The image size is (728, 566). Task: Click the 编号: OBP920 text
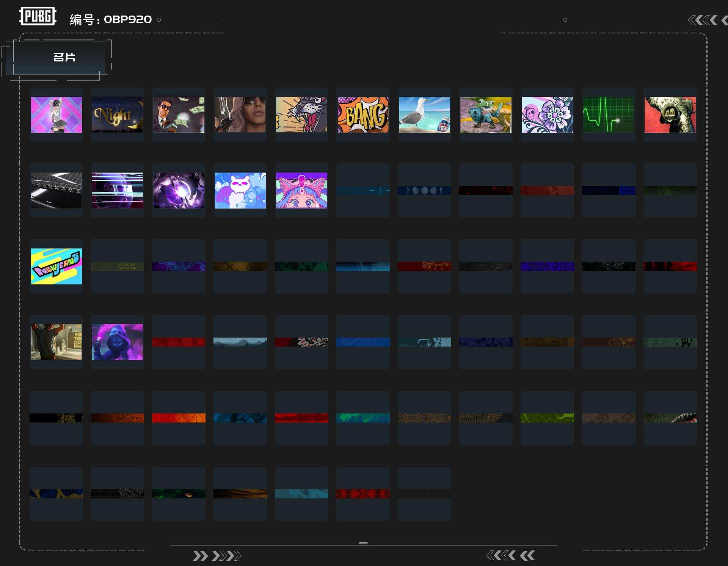coord(111,19)
